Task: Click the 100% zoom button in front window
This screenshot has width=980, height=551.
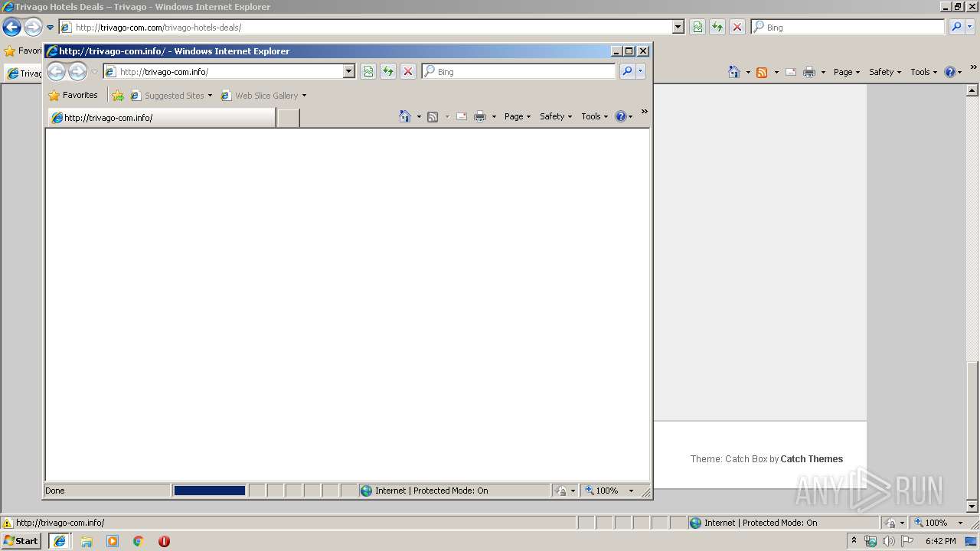Action: click(x=603, y=491)
